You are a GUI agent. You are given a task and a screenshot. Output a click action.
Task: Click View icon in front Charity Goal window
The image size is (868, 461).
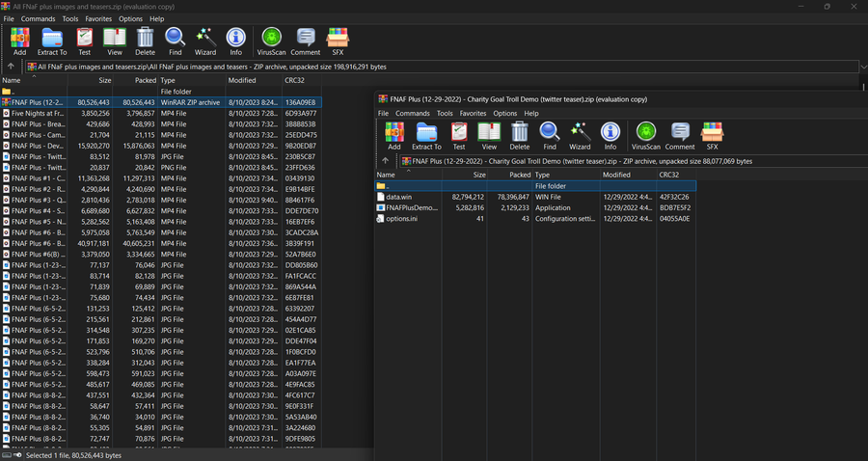[489, 136]
